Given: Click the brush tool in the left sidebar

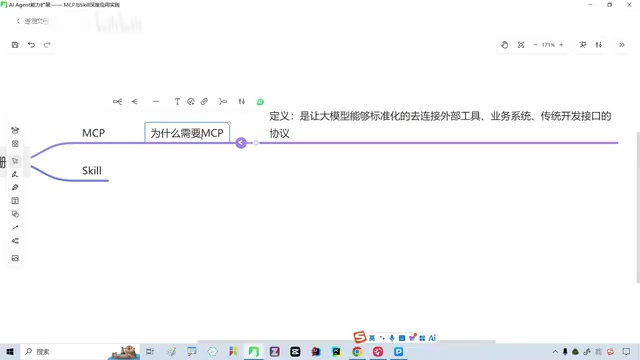Looking at the screenshot, I should pyautogui.click(x=15, y=174).
